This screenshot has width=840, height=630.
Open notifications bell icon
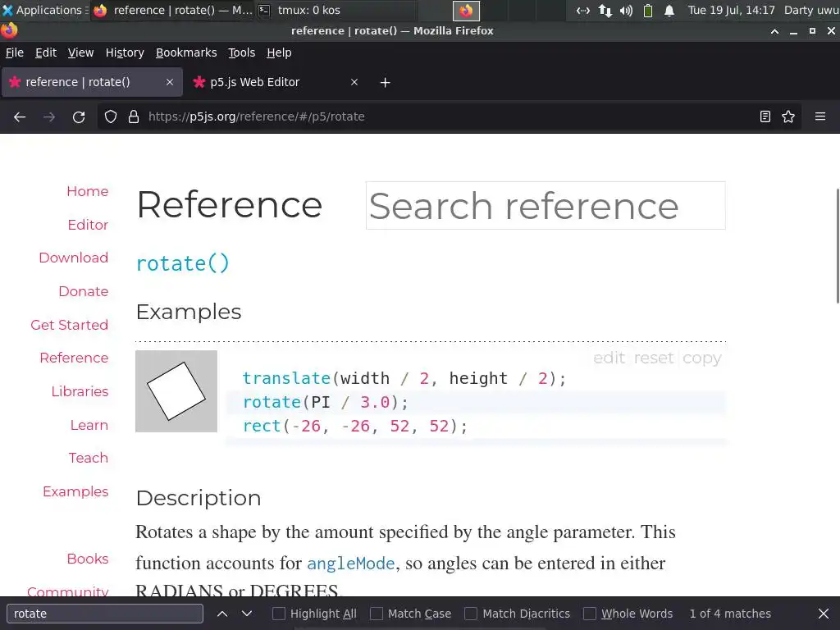pyautogui.click(x=669, y=10)
